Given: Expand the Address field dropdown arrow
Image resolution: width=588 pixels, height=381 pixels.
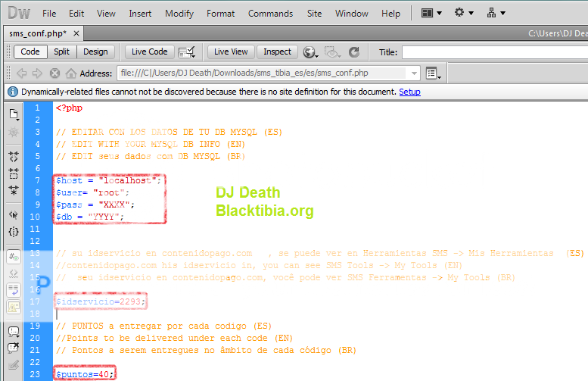Looking at the screenshot, I should point(414,73).
